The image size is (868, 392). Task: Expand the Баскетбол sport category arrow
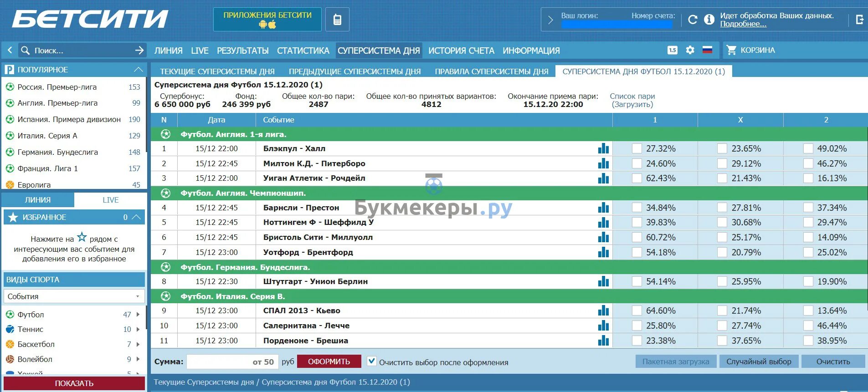pyautogui.click(x=138, y=344)
